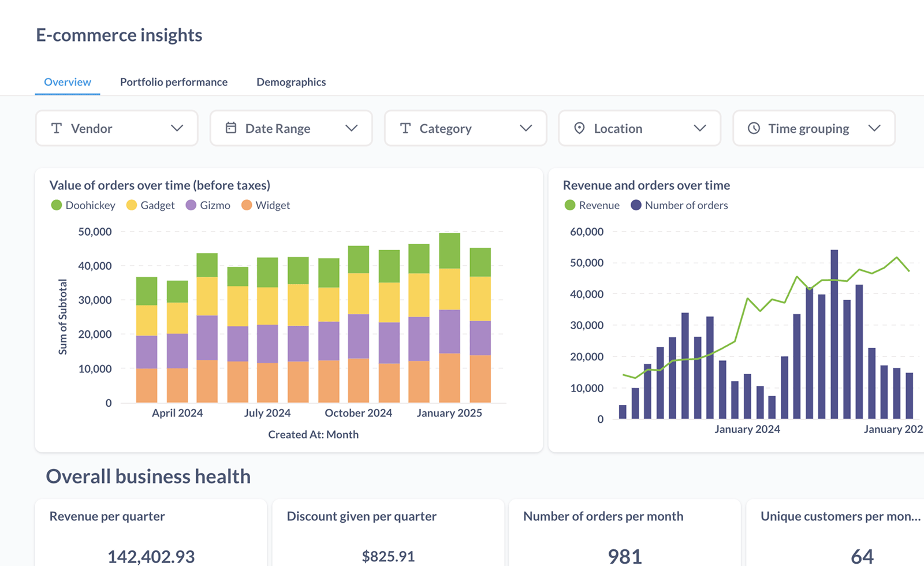
Task: Expand the Time grouping filter chevron
Action: [874, 128]
